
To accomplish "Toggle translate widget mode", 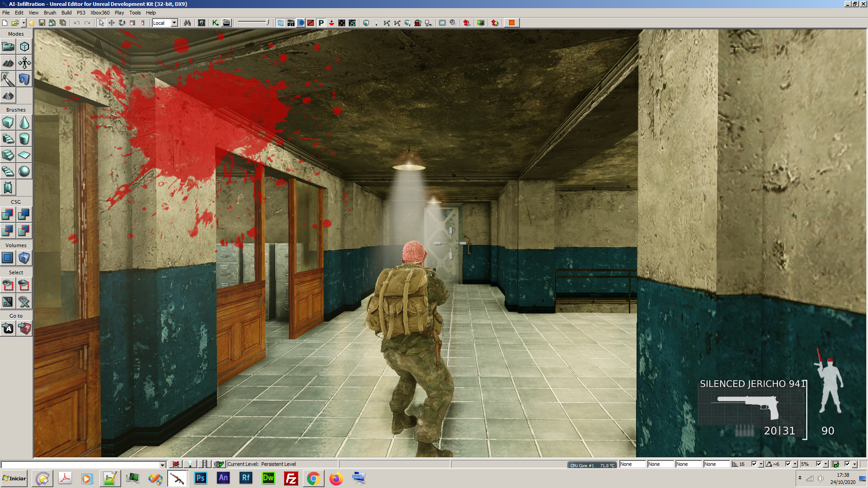I will click(x=112, y=23).
